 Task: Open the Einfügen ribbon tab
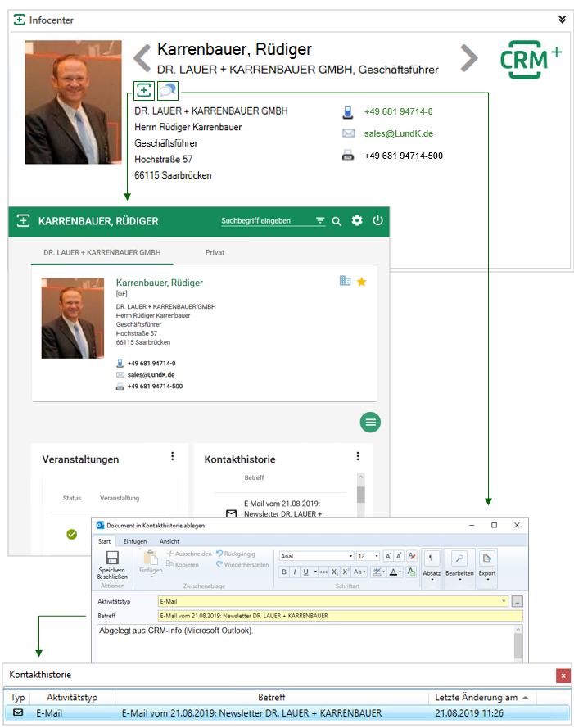[134, 541]
